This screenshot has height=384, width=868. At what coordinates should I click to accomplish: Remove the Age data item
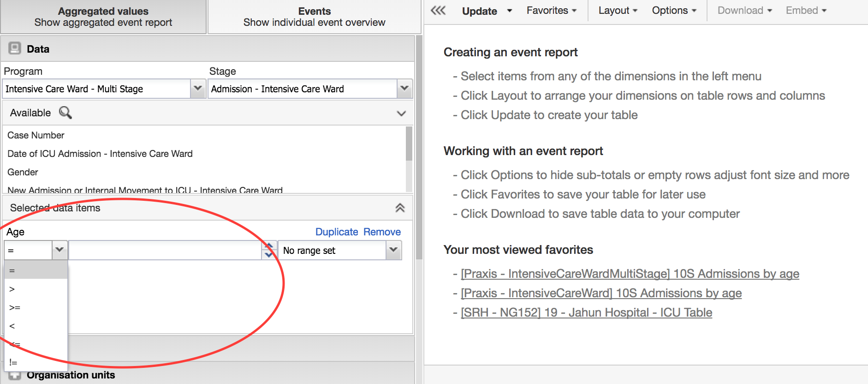(382, 232)
